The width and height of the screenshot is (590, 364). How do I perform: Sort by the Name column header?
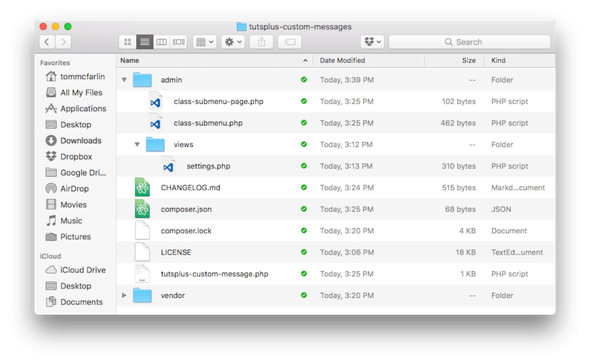click(130, 60)
